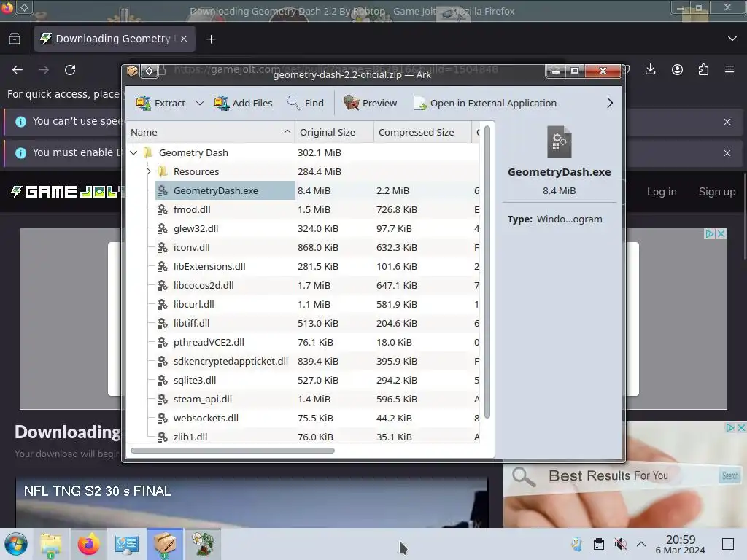The width and height of the screenshot is (747, 560).
Task: Select sqlite3.dll in the list
Action: (195, 381)
